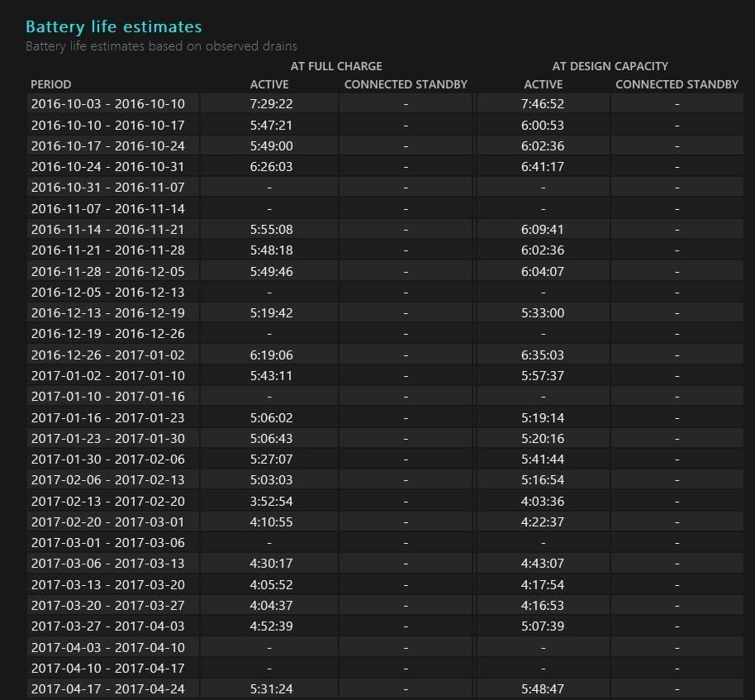This screenshot has height=700, width=755.
Task: Select the period 2017-01-30 - 2017-02-06
Action: pyautogui.click(x=108, y=459)
